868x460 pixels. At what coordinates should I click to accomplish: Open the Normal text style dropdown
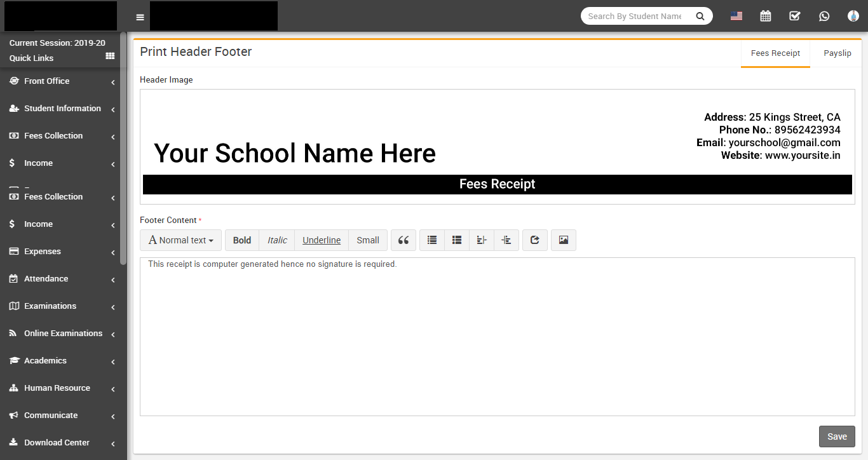click(180, 240)
